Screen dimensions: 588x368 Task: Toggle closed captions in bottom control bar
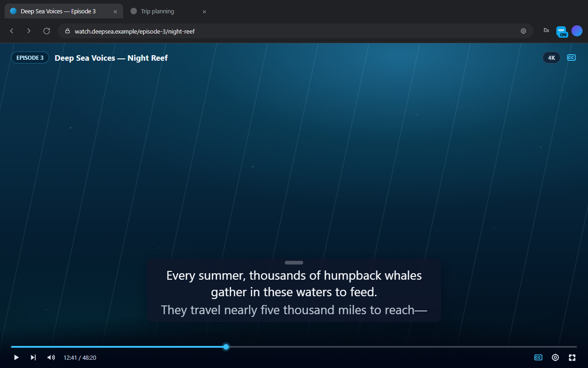[x=538, y=357]
